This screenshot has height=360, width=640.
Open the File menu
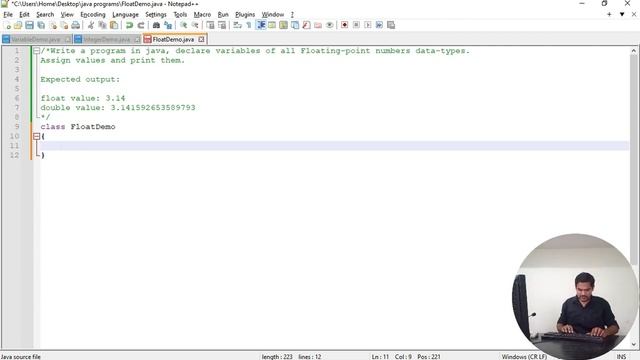pyautogui.click(x=8, y=14)
